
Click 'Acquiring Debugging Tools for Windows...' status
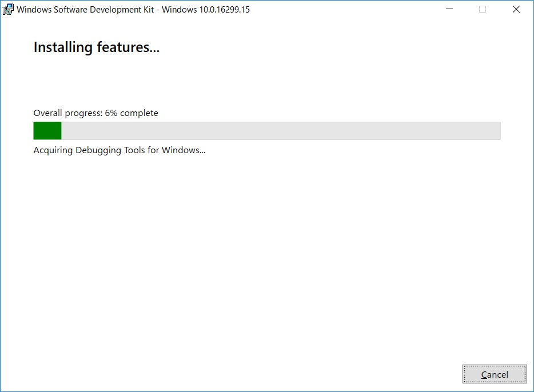click(x=119, y=150)
